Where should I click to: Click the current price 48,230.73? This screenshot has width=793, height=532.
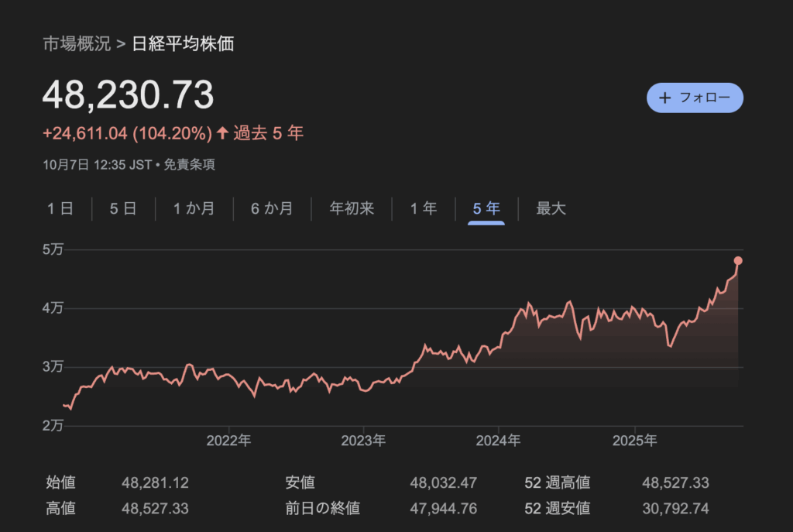(128, 95)
